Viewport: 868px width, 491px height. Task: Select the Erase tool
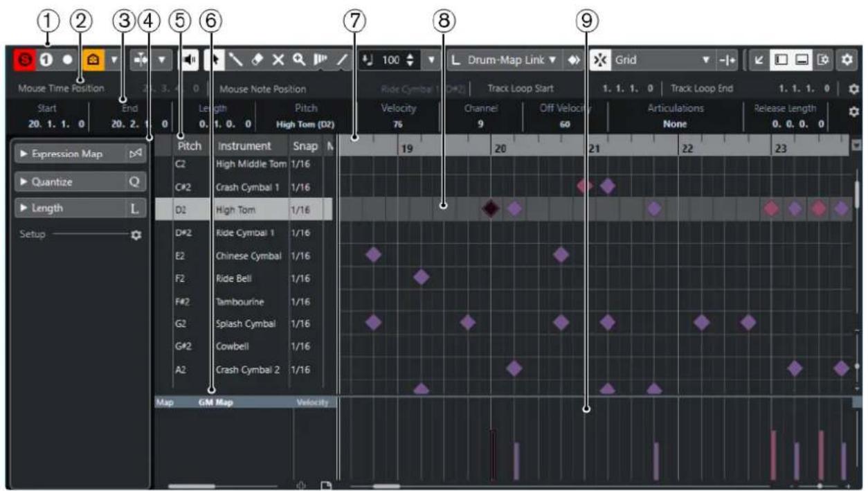click(x=257, y=60)
